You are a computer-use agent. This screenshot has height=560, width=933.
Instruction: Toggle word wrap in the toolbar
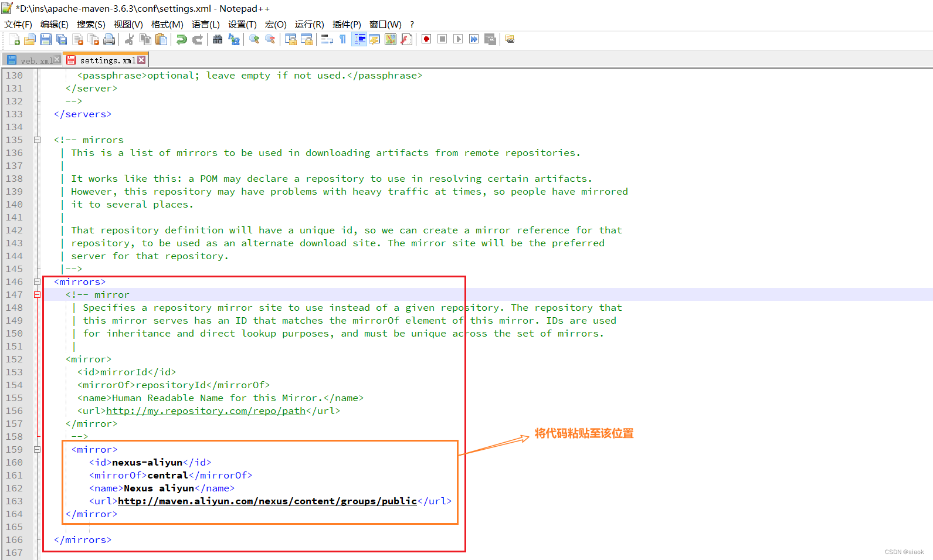(327, 39)
